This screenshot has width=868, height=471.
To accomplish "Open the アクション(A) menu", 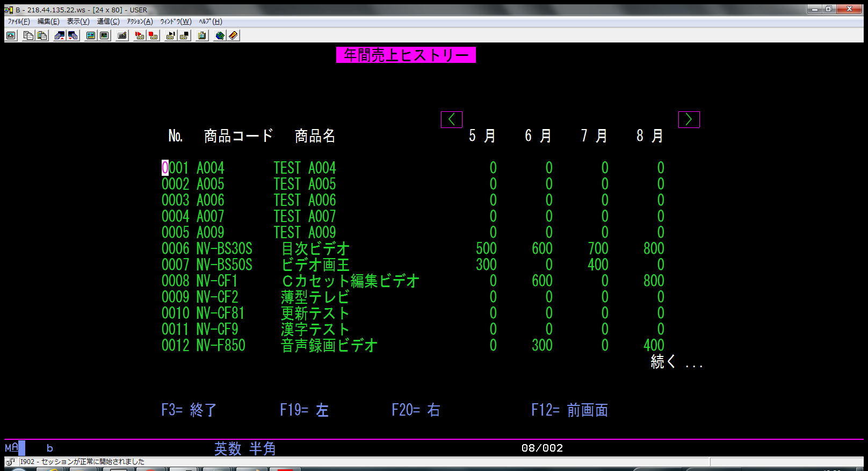I will coord(140,22).
